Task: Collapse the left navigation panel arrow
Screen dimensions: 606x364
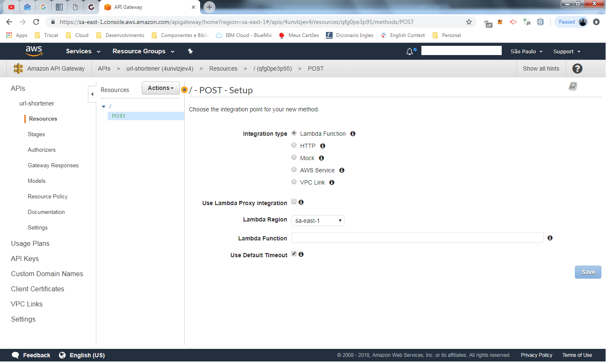Action: [x=92, y=94]
